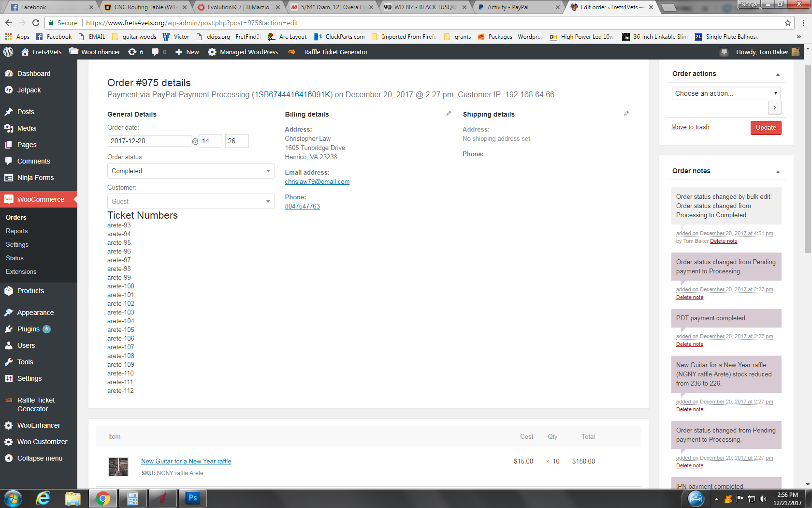Open the Order status dropdown showing Completed
Screen dimensions: 812x508
point(190,171)
